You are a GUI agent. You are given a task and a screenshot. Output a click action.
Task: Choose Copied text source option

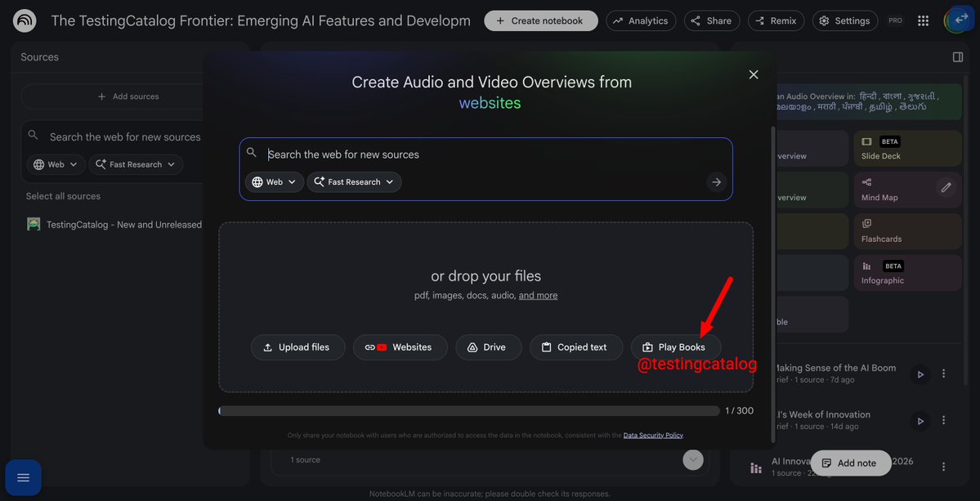(x=576, y=347)
